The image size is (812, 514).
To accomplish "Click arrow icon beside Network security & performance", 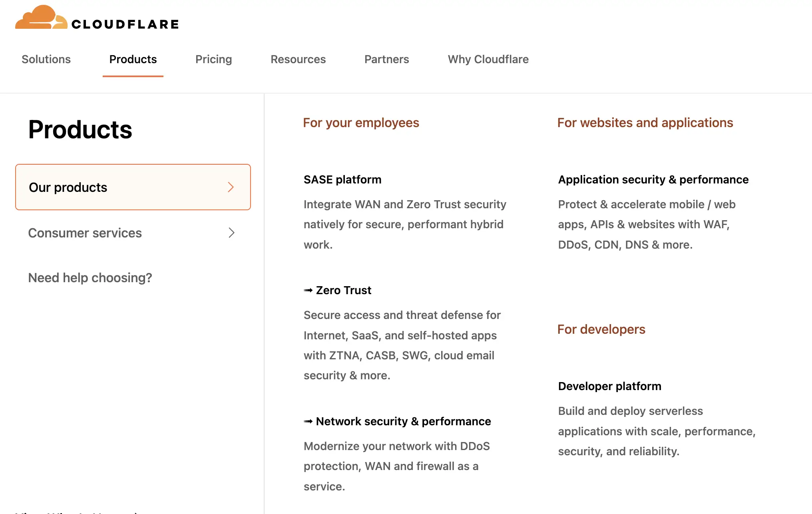I will pyautogui.click(x=308, y=421).
